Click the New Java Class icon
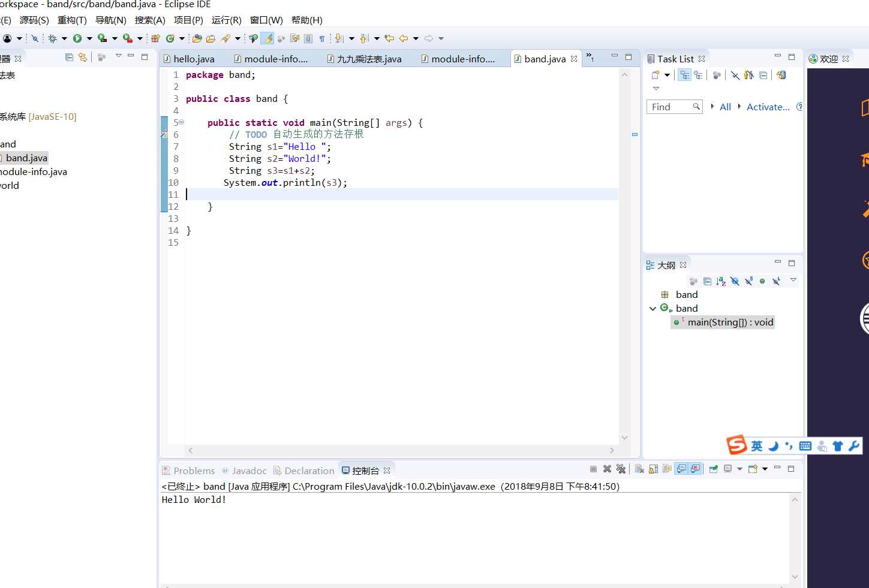 [170, 38]
